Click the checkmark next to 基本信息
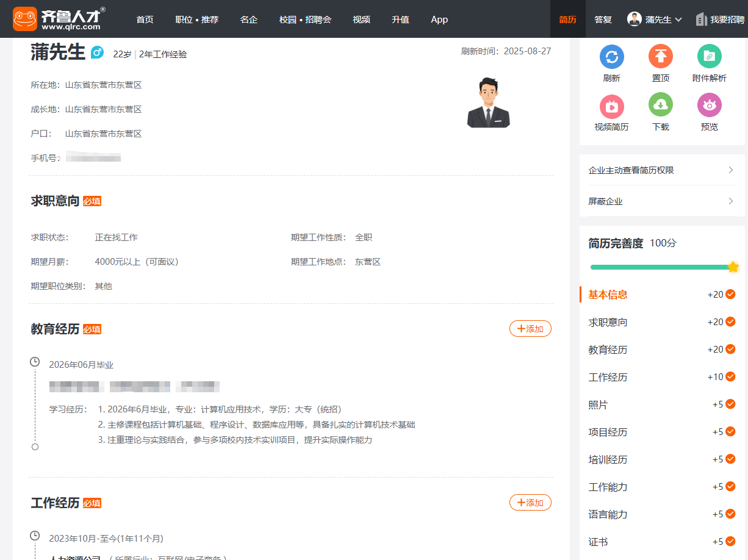This screenshot has height=560, width=748. [730, 295]
